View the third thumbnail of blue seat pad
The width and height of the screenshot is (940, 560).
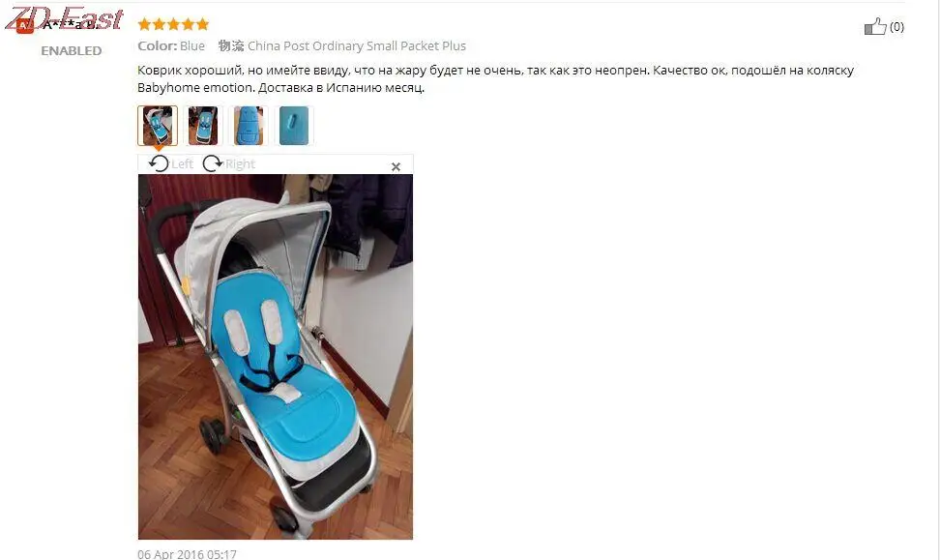coord(249,126)
